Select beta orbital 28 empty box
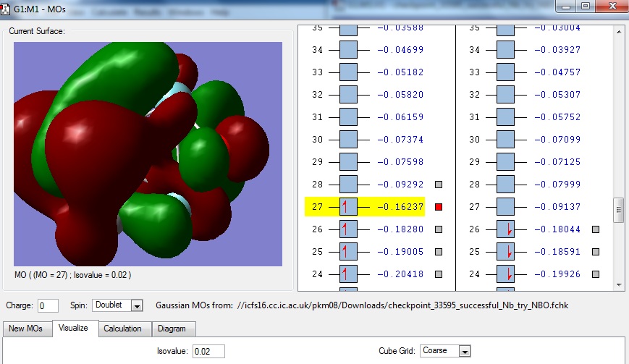629x364 pixels. tap(505, 185)
